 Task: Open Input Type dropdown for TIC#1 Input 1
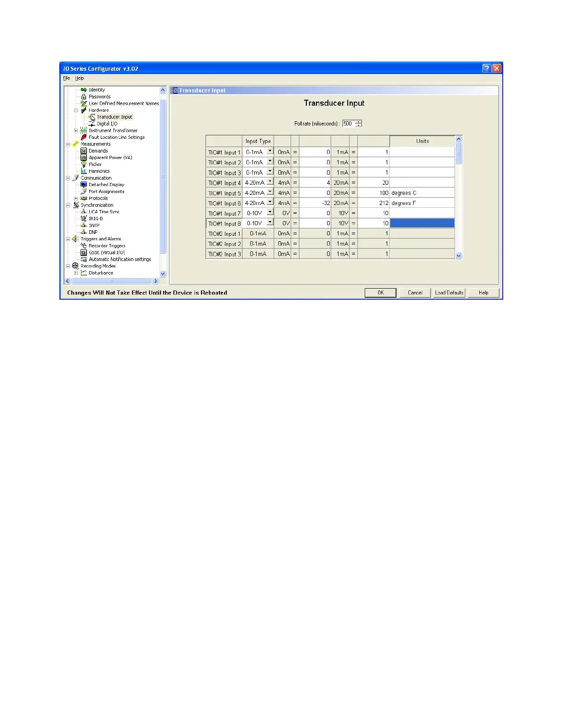pos(270,151)
